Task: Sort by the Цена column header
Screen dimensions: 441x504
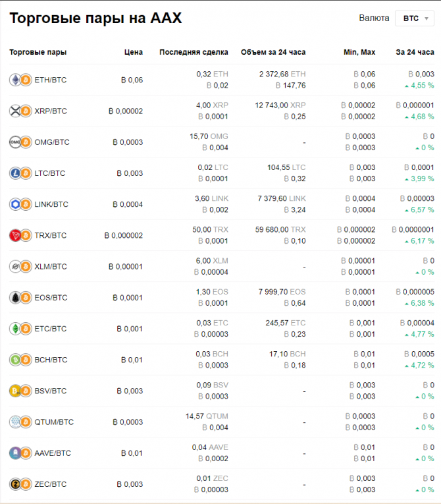Action: tap(134, 52)
